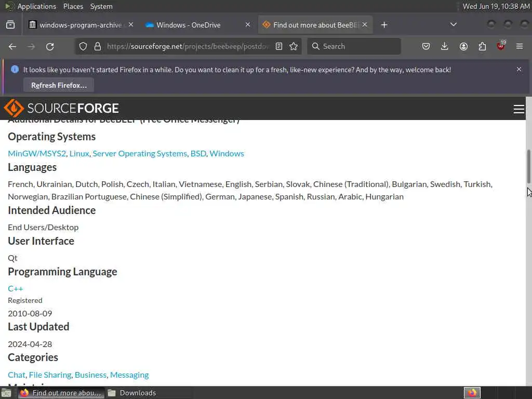Open Firefox account menu

point(463,46)
